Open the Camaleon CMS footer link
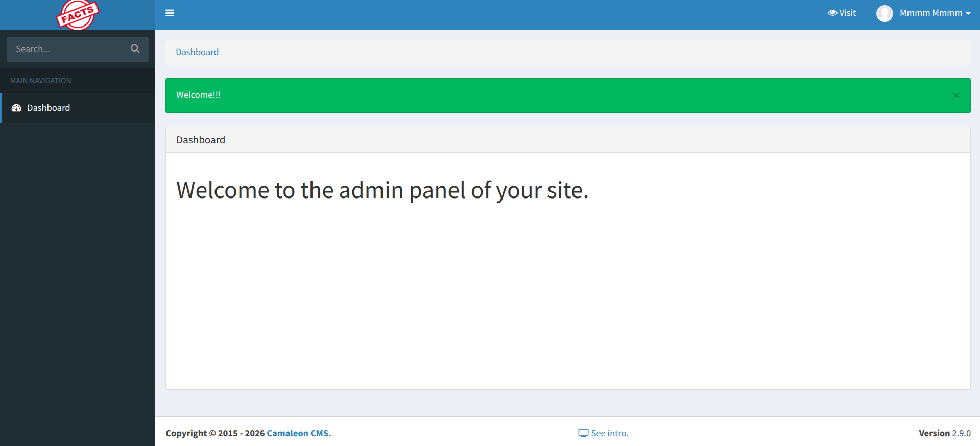This screenshot has height=446, width=980. (299, 433)
